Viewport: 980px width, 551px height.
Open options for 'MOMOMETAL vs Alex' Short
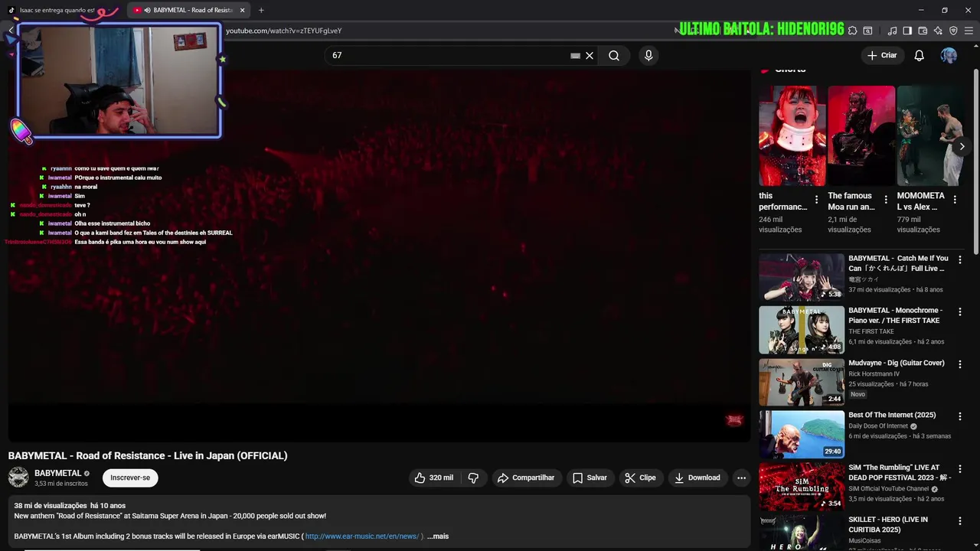(955, 200)
